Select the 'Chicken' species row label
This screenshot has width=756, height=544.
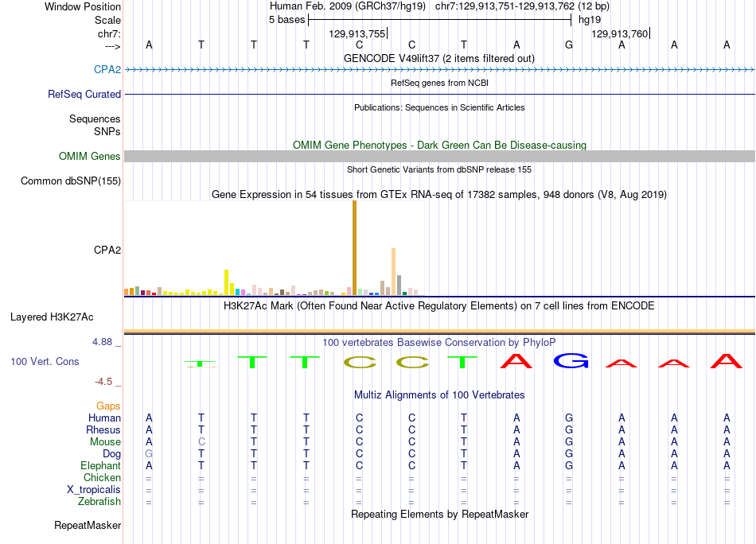(x=102, y=477)
